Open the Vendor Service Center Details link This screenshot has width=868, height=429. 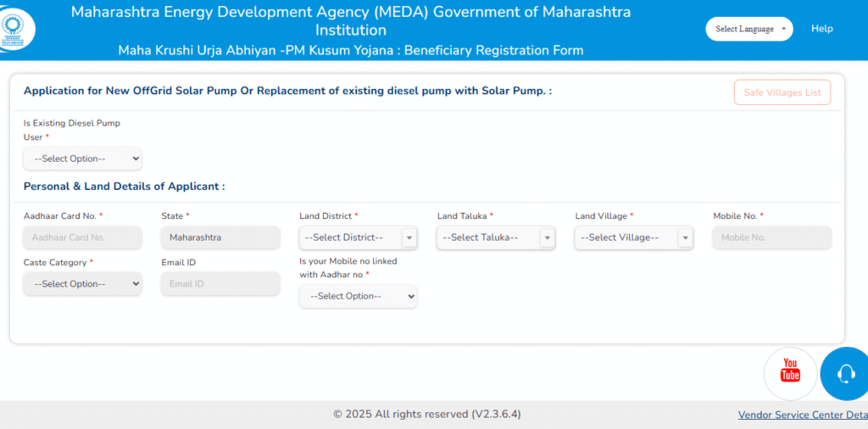point(803,415)
